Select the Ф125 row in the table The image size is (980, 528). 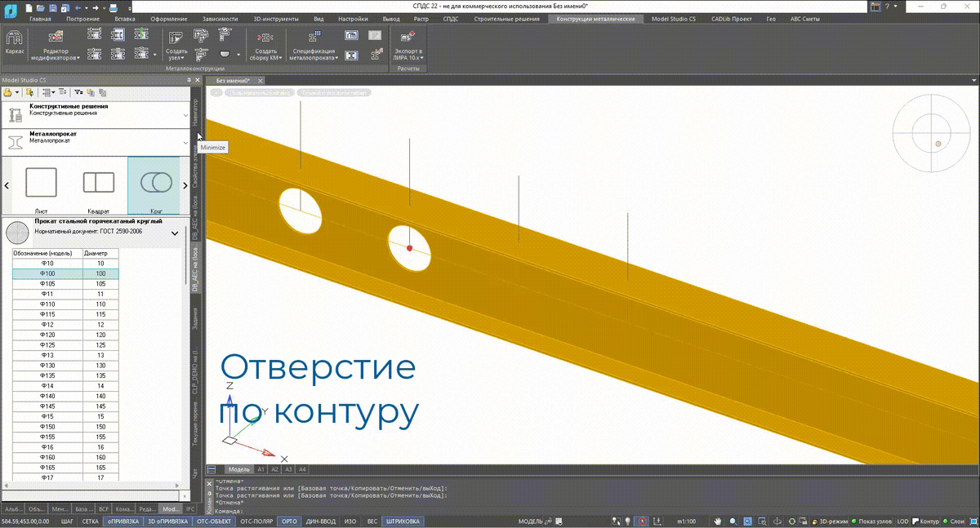point(65,344)
